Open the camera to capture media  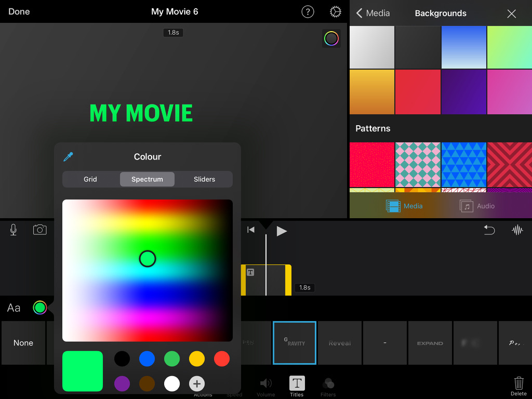click(x=41, y=229)
